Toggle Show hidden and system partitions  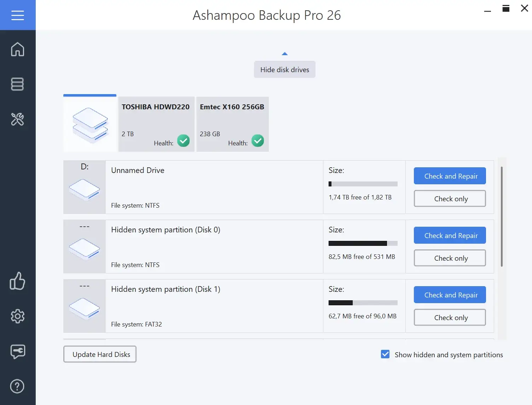point(385,354)
